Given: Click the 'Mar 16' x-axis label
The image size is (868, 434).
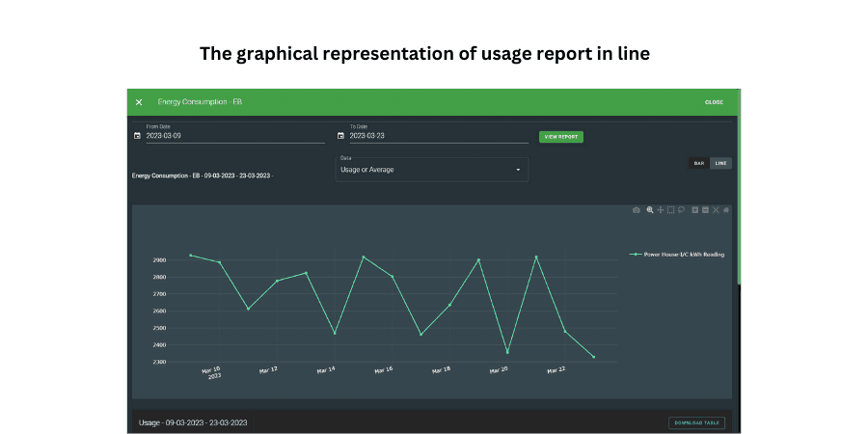Looking at the screenshot, I should point(384,369).
